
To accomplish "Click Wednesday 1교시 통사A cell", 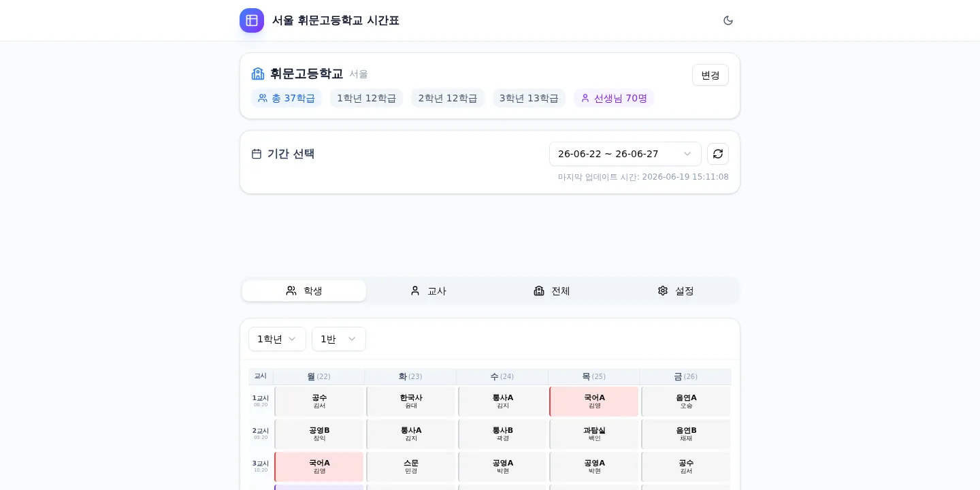I will pyautogui.click(x=503, y=402).
